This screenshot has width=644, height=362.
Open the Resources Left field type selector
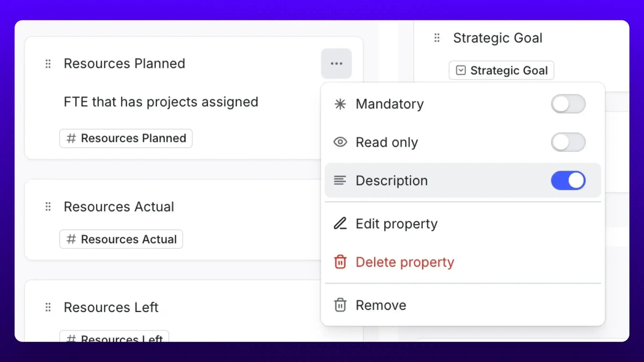click(114, 338)
